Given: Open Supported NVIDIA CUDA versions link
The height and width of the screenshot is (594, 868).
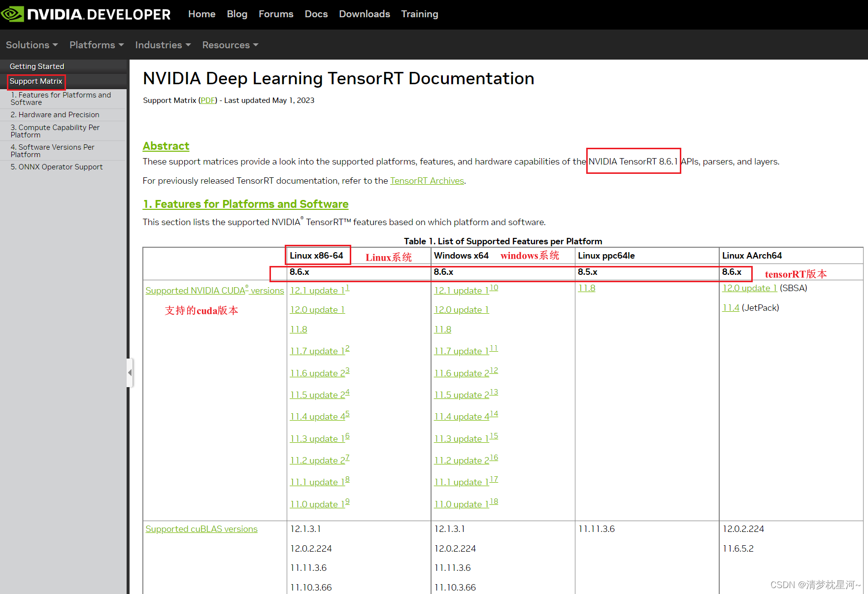Looking at the screenshot, I should point(215,290).
